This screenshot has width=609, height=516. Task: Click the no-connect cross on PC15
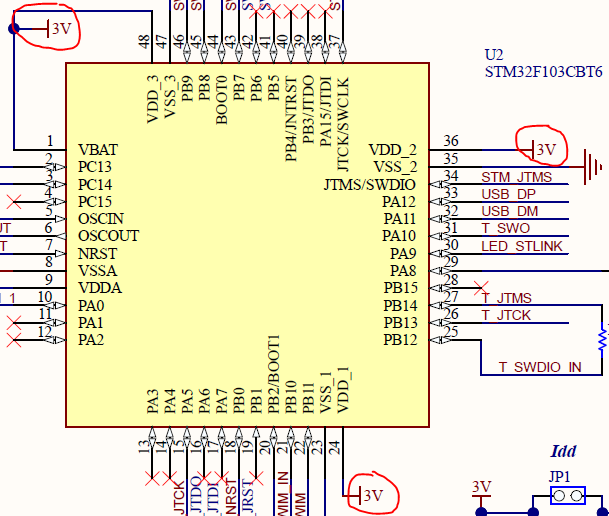[14, 202]
